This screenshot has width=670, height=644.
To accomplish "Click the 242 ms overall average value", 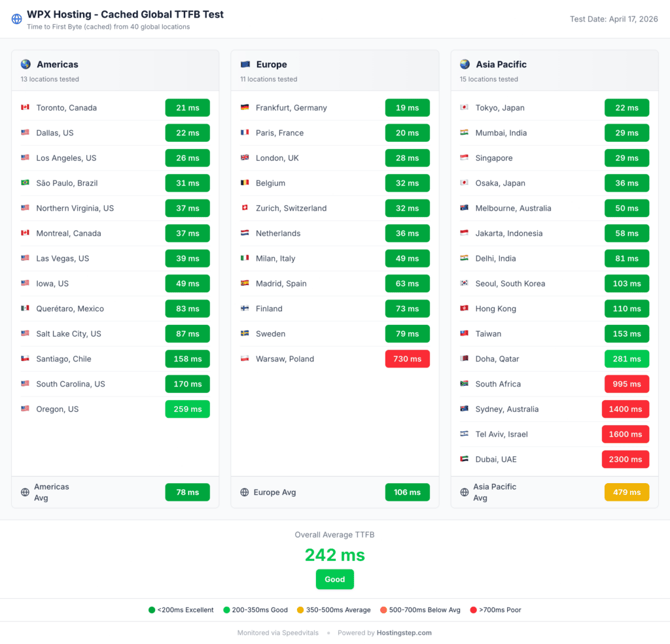I will (335, 555).
